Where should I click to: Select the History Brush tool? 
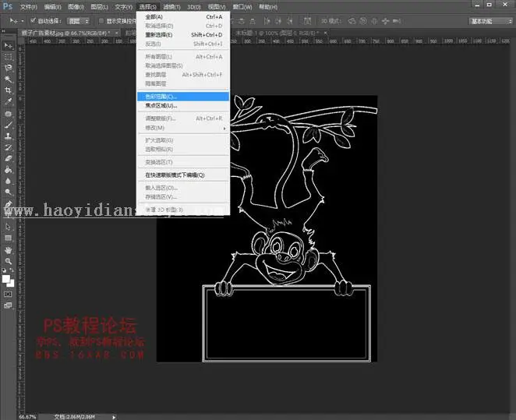[9, 147]
